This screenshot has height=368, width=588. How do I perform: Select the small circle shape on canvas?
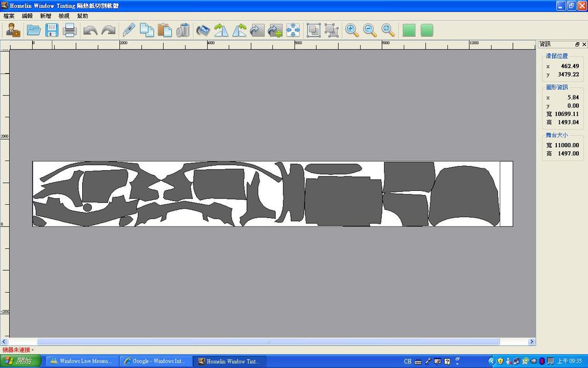click(x=87, y=207)
